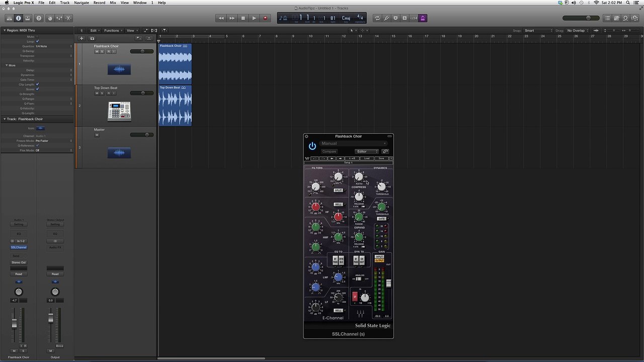The height and width of the screenshot is (362, 644).
Task: Solo the Flashback Choir track
Action: [x=102, y=51]
